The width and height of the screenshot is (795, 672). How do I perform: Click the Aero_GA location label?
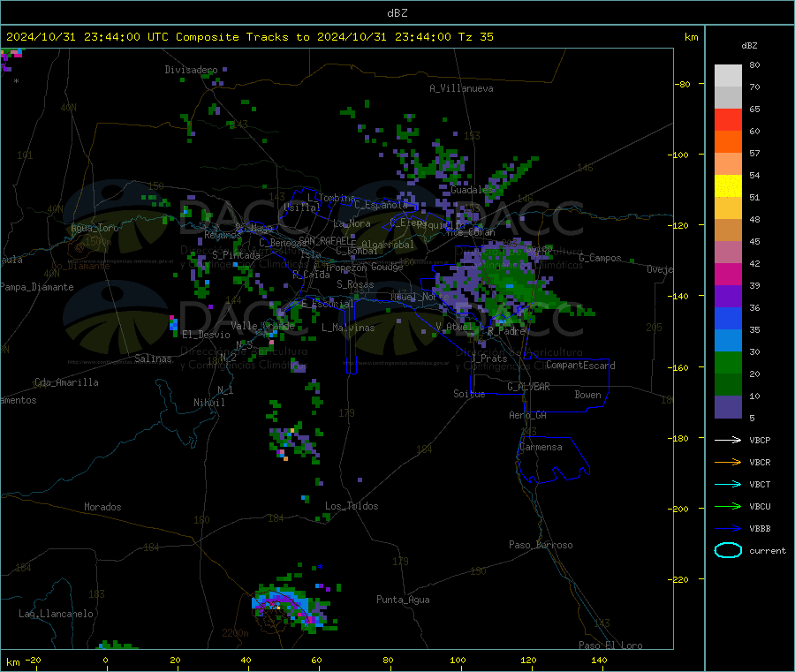(x=528, y=415)
